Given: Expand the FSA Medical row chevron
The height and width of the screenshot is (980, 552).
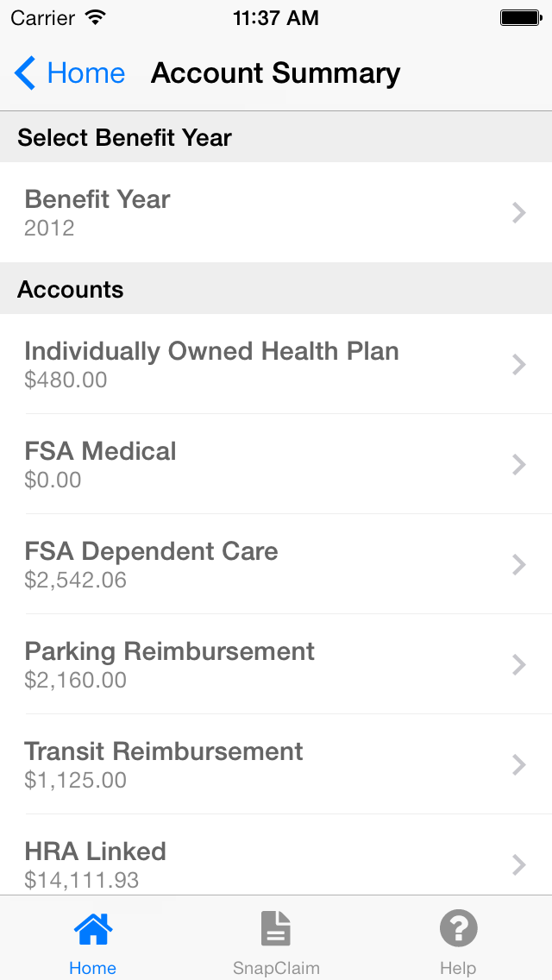Looking at the screenshot, I should coord(518,465).
